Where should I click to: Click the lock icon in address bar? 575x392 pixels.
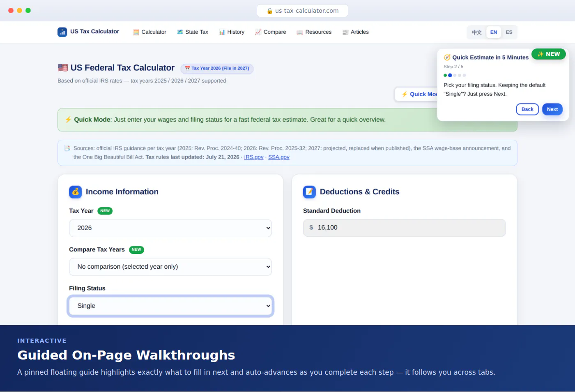(x=270, y=11)
